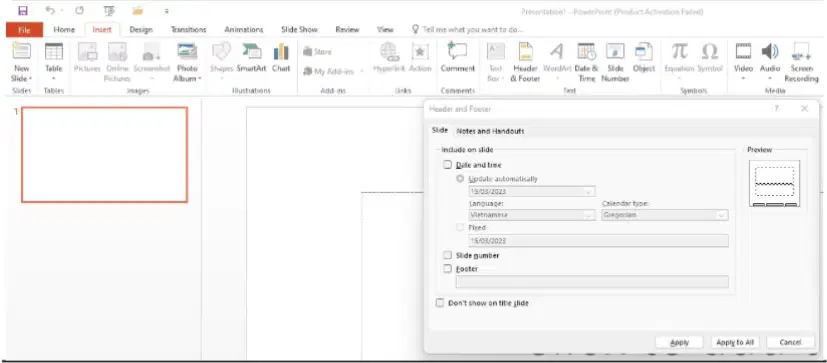The height and width of the screenshot is (363, 827).
Task: Click the Action icon in Links group
Action: pyautogui.click(x=420, y=58)
